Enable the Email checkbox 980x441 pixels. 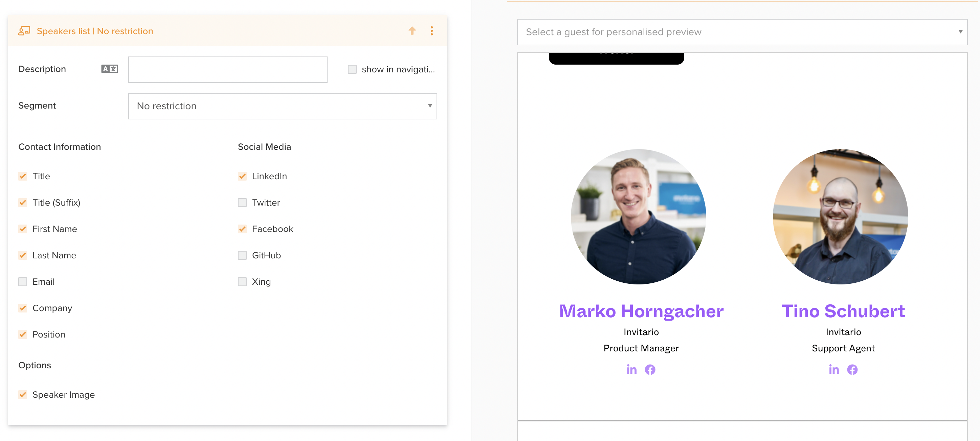click(23, 282)
